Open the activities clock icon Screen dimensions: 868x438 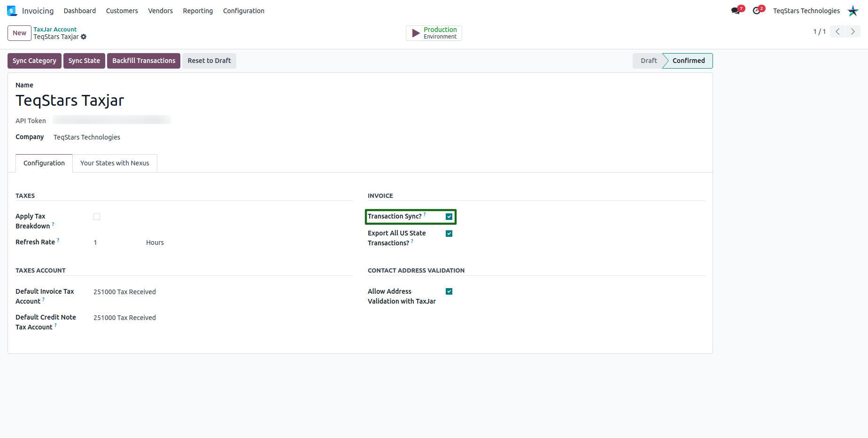click(x=757, y=11)
